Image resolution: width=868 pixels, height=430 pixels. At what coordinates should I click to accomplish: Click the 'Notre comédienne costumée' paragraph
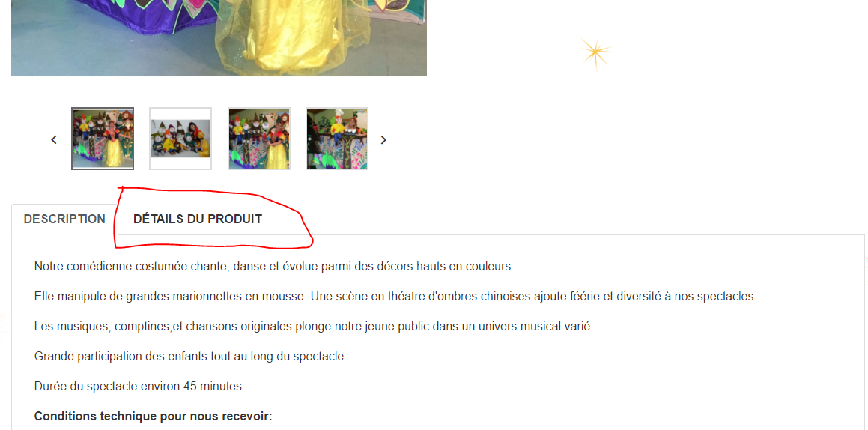click(274, 267)
